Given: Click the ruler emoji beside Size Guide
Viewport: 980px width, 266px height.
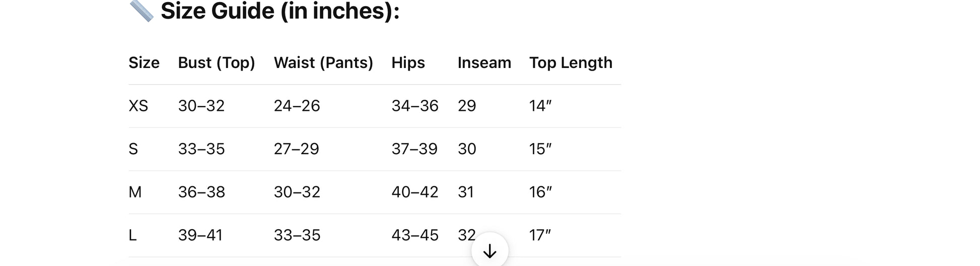Looking at the screenshot, I should (x=142, y=10).
